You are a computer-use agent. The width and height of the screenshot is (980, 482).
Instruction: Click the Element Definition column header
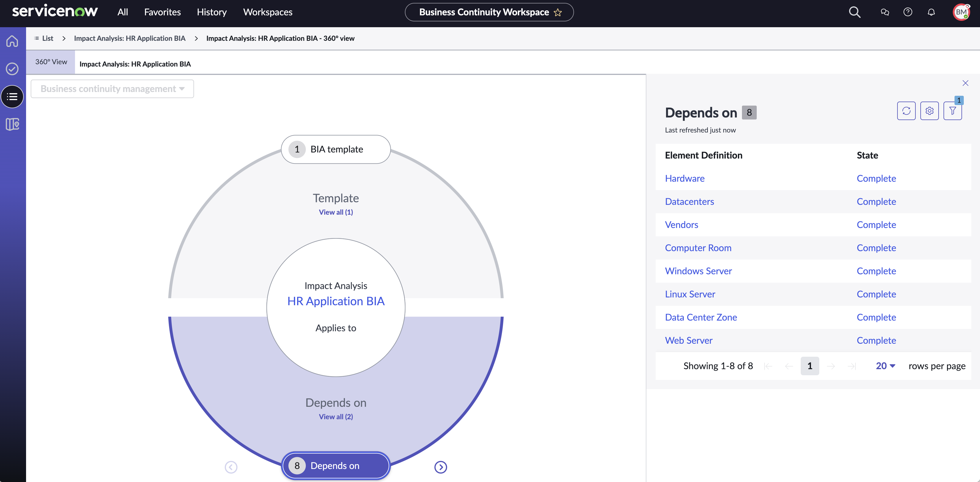(703, 155)
